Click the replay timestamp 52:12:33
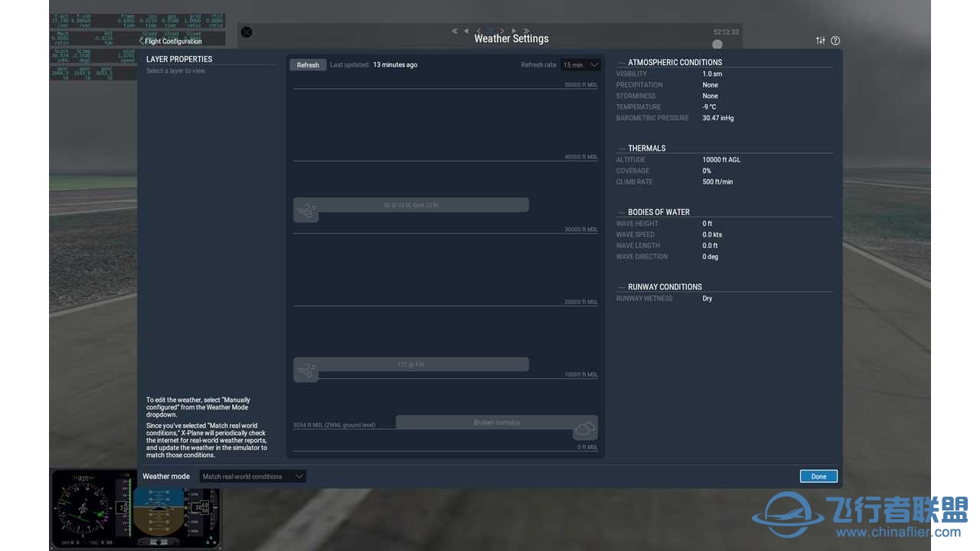This screenshot has height=551, width=980. pyautogui.click(x=726, y=32)
